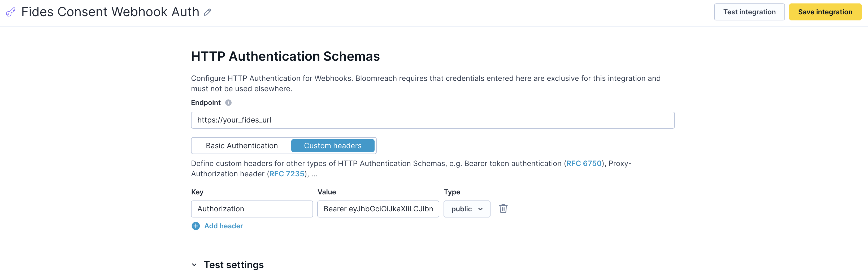The image size is (868, 279).
Task: Click the Fides Consent Webhook Auth title
Action: point(110,12)
